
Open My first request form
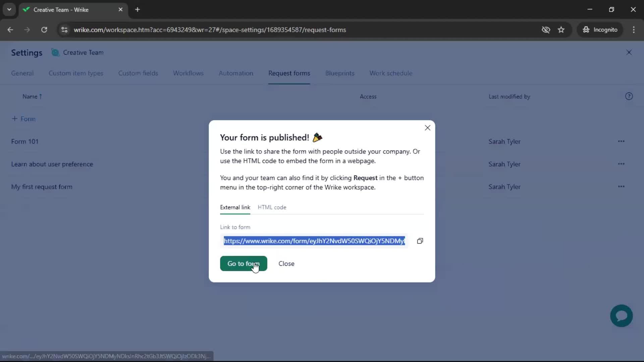click(42, 187)
